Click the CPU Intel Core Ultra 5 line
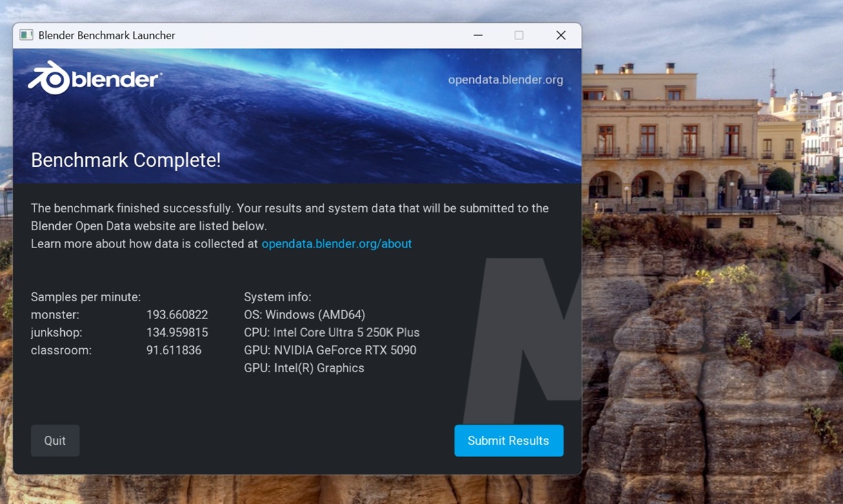This screenshot has width=843, height=504. 331,332
